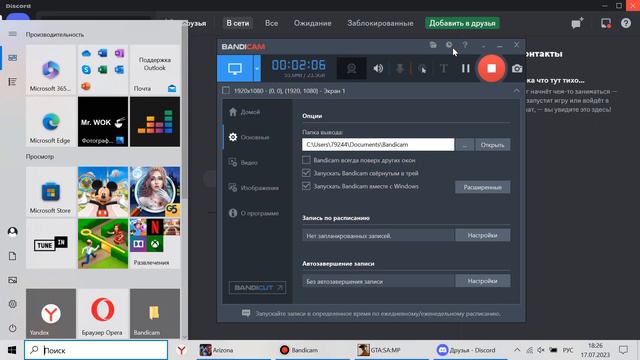The image size is (640, 360).
Task: Open Microsoft Store tile in Start menu
Action: pos(51,192)
